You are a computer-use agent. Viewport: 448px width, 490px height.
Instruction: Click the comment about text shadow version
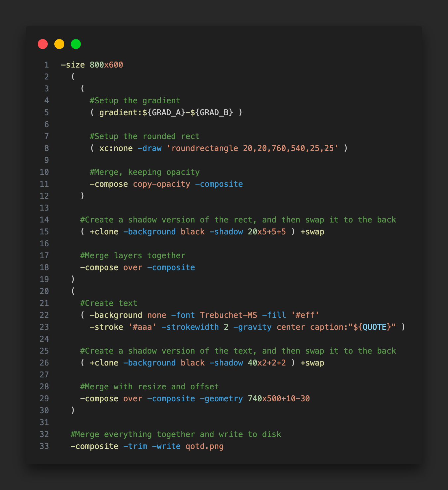pyautogui.click(x=238, y=351)
